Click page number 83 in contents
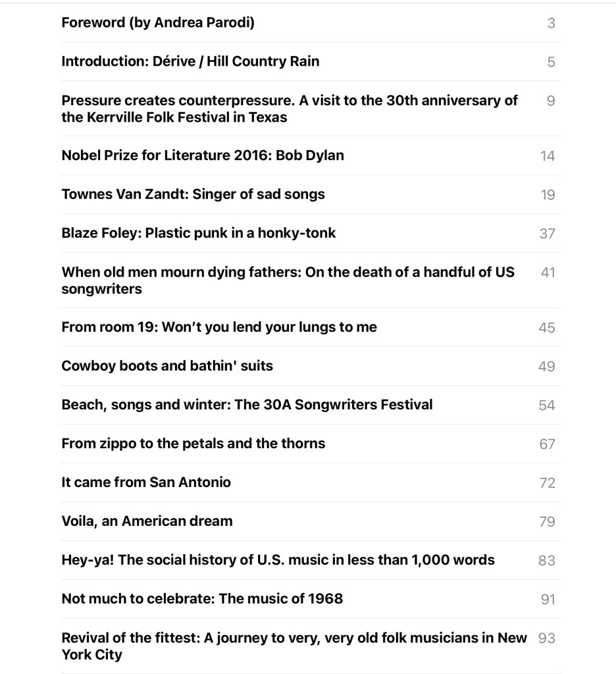 547,561
